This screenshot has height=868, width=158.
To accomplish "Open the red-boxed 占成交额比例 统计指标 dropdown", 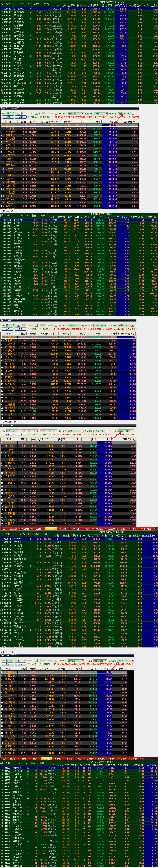I will coord(125,431).
